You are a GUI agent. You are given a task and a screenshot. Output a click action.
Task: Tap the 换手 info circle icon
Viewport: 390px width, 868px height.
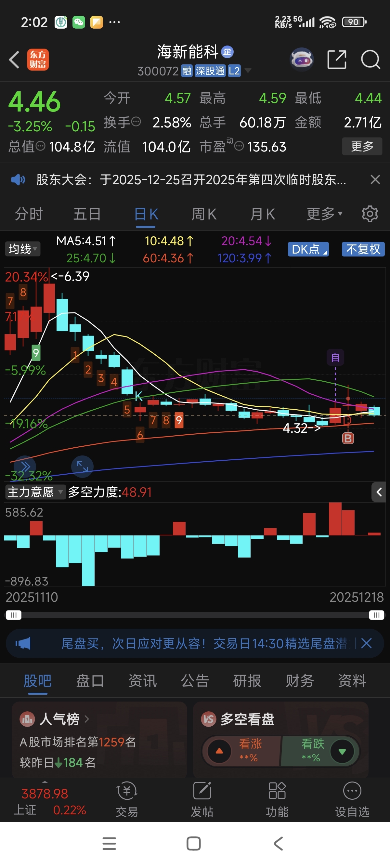click(x=136, y=121)
